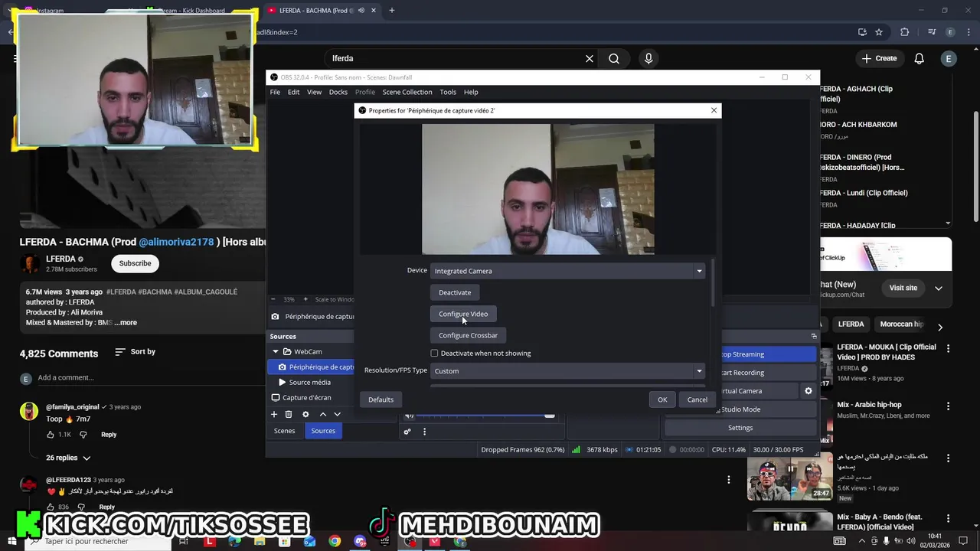Like the @familya_original comment

point(51,435)
